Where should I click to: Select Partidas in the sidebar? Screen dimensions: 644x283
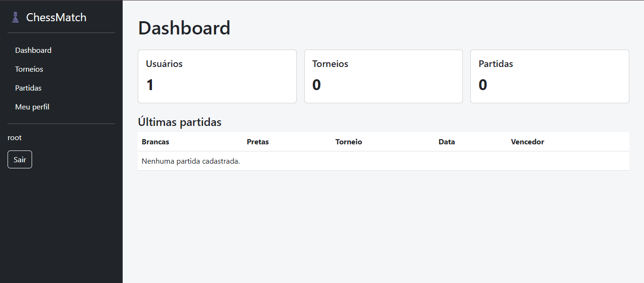pos(28,88)
